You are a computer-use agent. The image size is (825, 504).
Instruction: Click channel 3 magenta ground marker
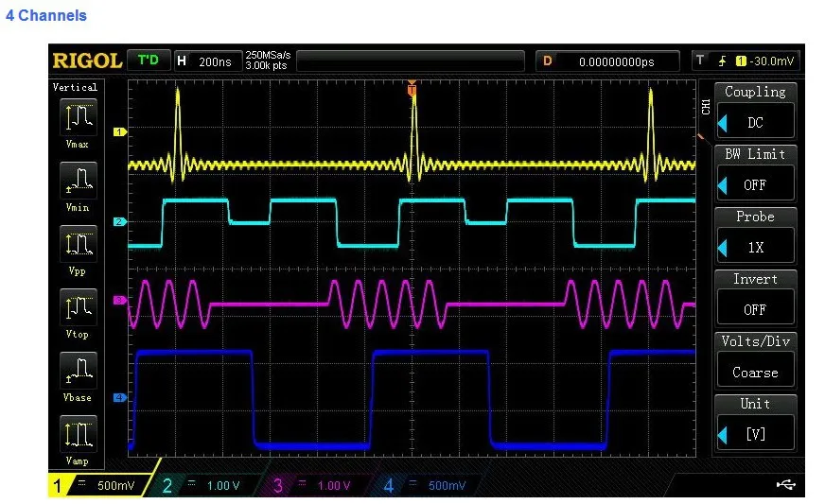(120, 301)
